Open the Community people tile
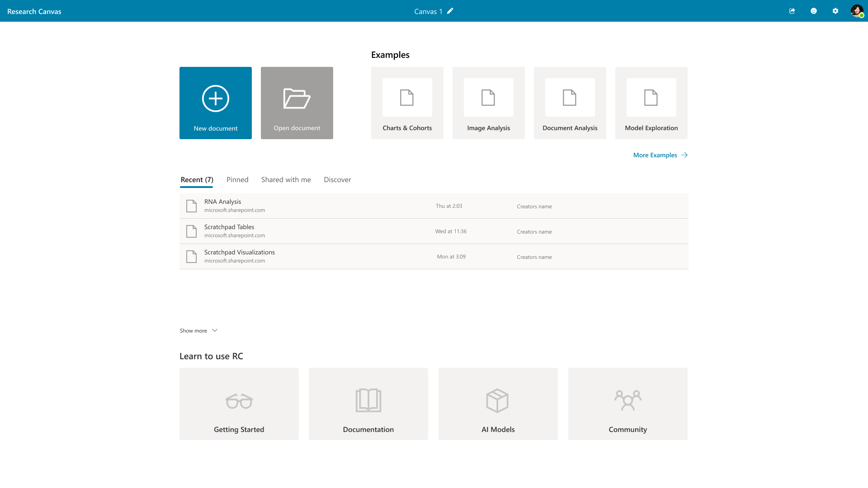Viewport: 868px width, 488px height. pos(628,404)
